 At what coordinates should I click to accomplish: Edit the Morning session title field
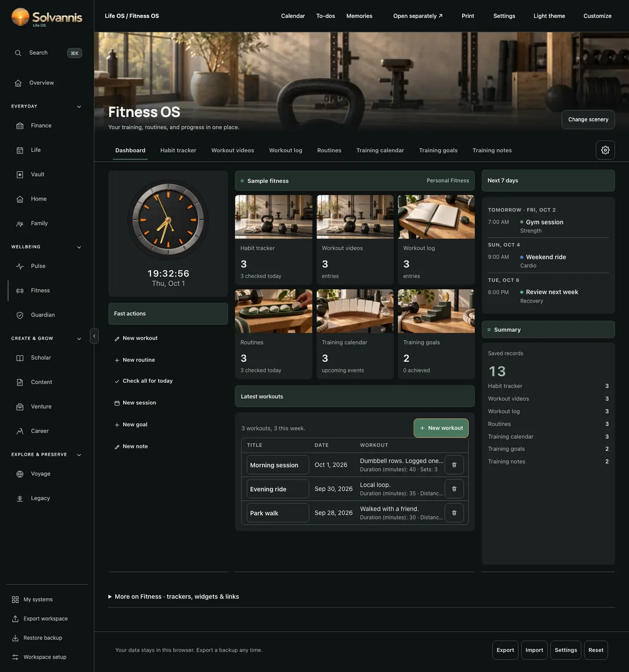pos(278,465)
